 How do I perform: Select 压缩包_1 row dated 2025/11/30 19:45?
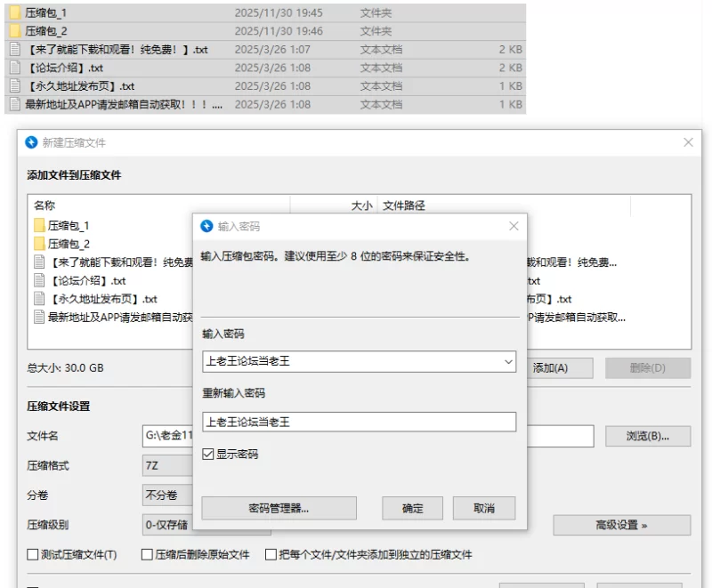(265, 12)
